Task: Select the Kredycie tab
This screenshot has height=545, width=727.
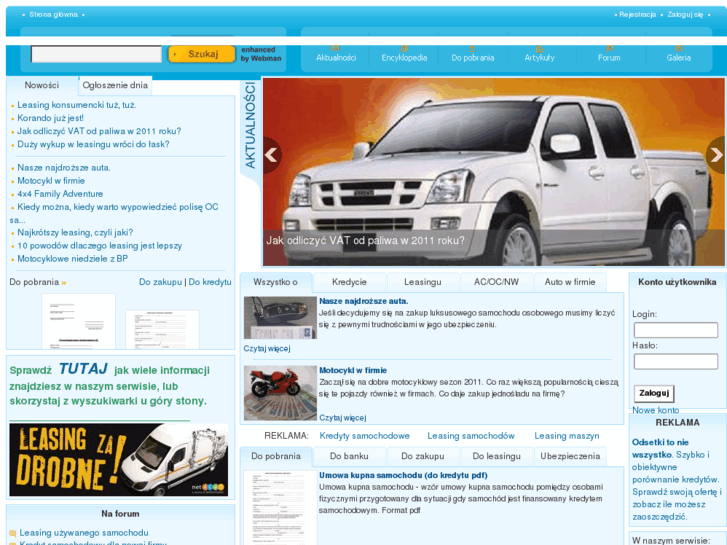Action: (349, 282)
